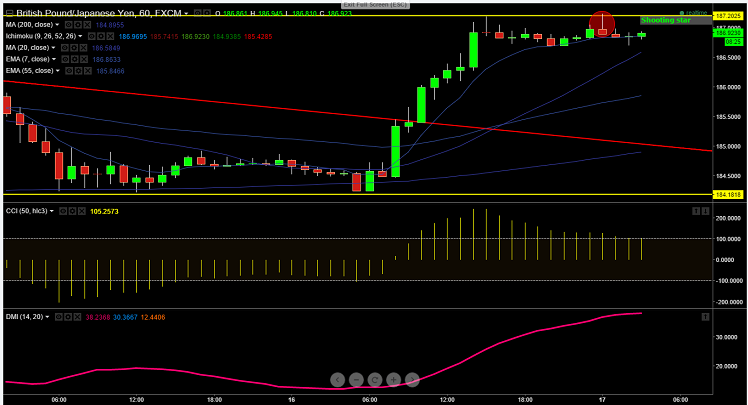Screen dimensions: 748x405
Task: Delete the MA (20, close) indicator
Action: (83, 48)
